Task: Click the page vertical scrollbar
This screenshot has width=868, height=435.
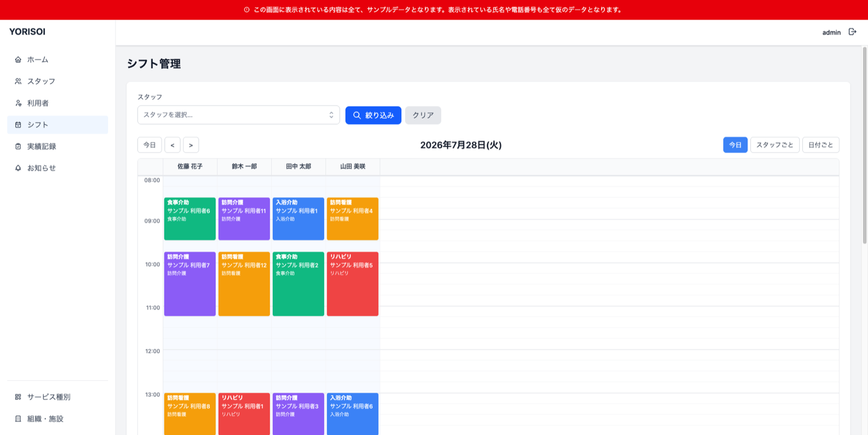Action: pyautogui.click(x=865, y=146)
